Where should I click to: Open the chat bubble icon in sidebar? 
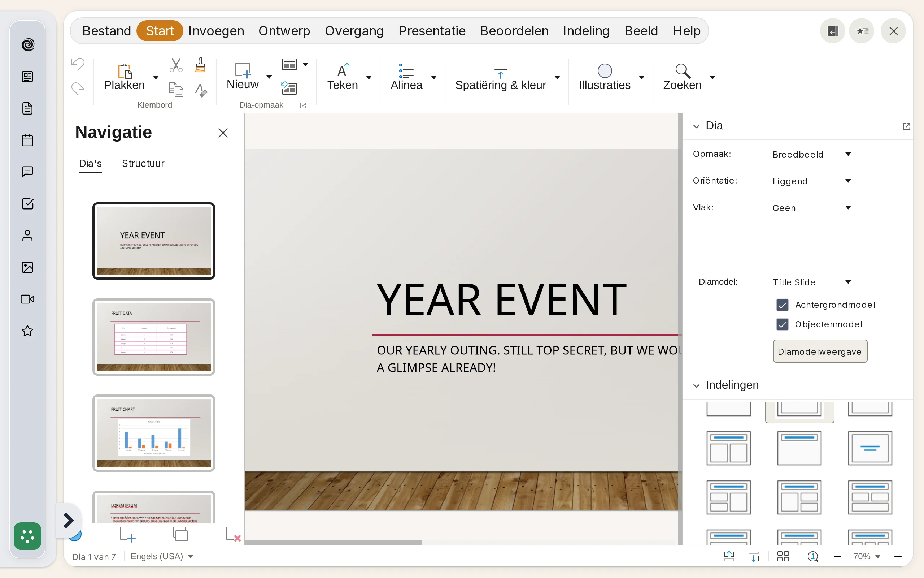point(27,172)
